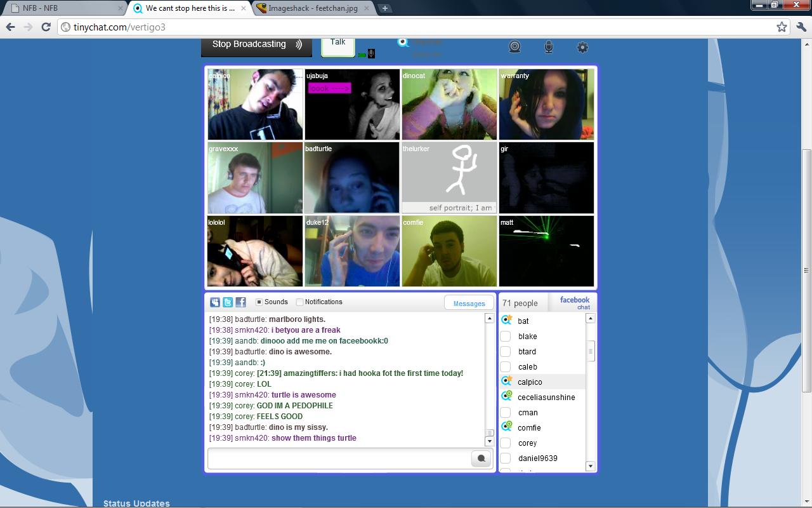
Task: Click the webcam settings icon
Action: click(514, 47)
